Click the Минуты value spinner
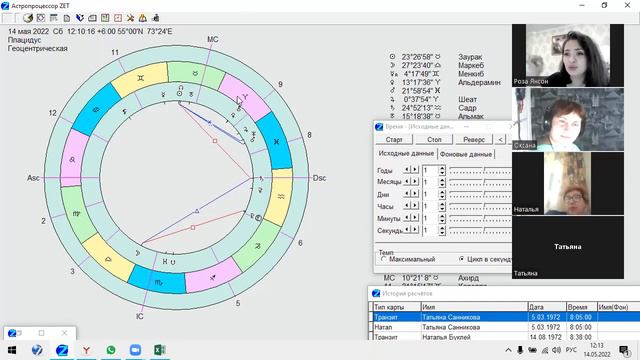This screenshot has width=640, height=360. (442, 218)
